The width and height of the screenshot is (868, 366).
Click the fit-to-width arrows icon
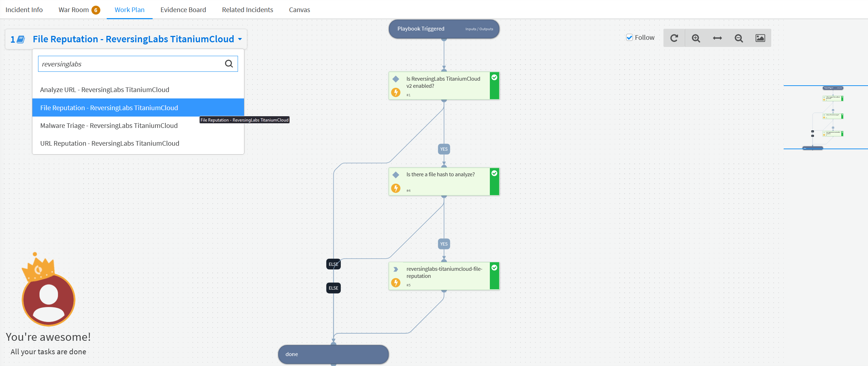tap(718, 38)
